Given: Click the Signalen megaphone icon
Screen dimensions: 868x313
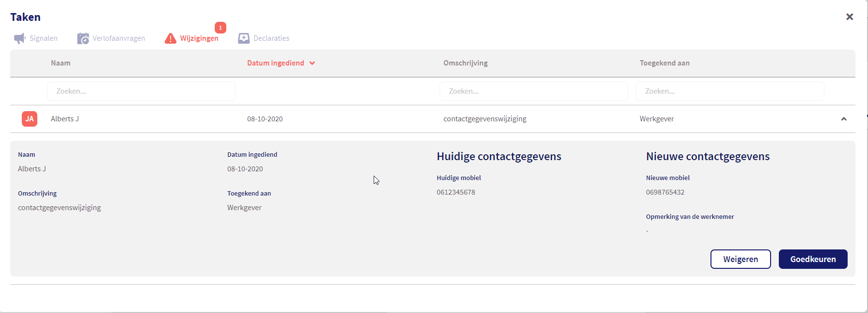Looking at the screenshot, I should coord(19,38).
